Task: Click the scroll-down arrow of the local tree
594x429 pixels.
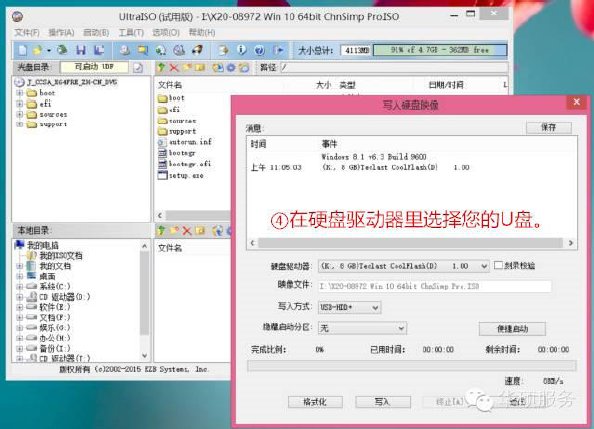Action: (x=144, y=355)
